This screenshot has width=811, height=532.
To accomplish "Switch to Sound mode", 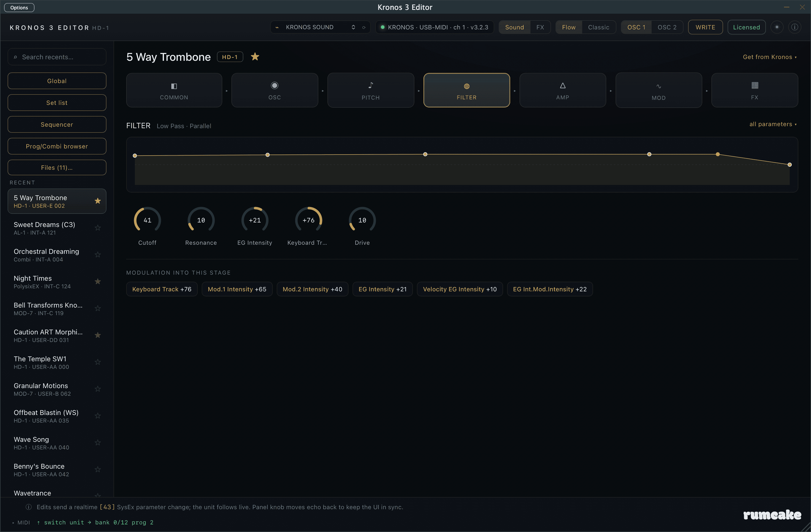I will 514,27.
